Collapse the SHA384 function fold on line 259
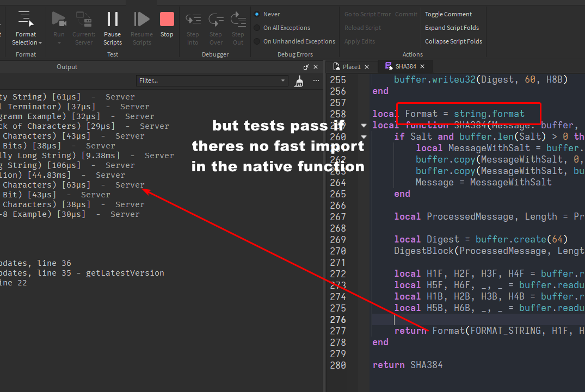The height and width of the screenshot is (392, 585). [364, 126]
